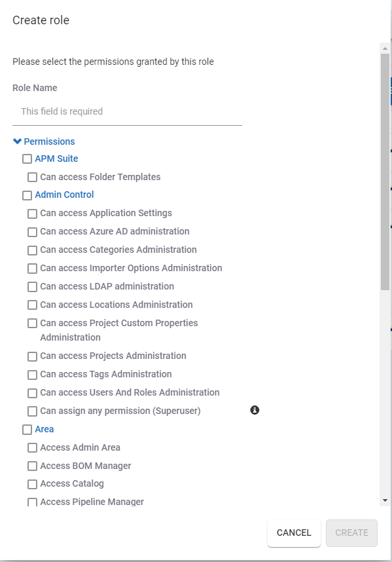
Task: Check Can access Azure AD administration
Action: click(32, 232)
